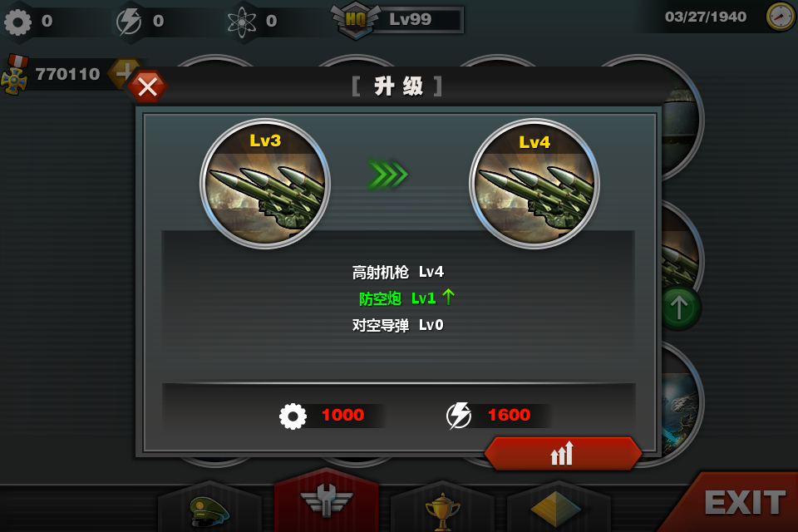Close the upgrade dialog with red X
This screenshot has width=798, height=532.
(148, 87)
